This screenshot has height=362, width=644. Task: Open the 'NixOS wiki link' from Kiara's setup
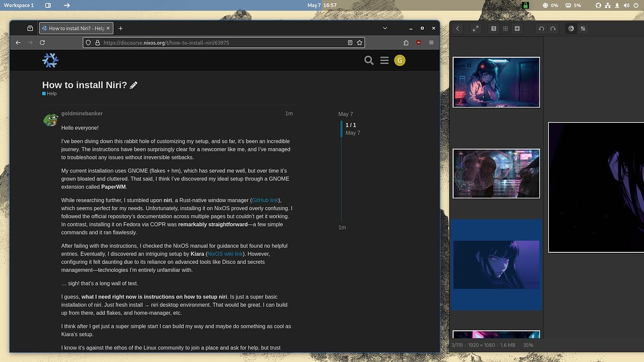tap(225, 253)
